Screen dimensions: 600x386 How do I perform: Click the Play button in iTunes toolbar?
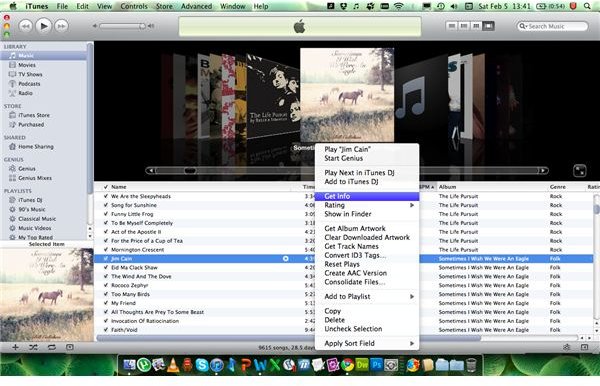(x=44, y=26)
